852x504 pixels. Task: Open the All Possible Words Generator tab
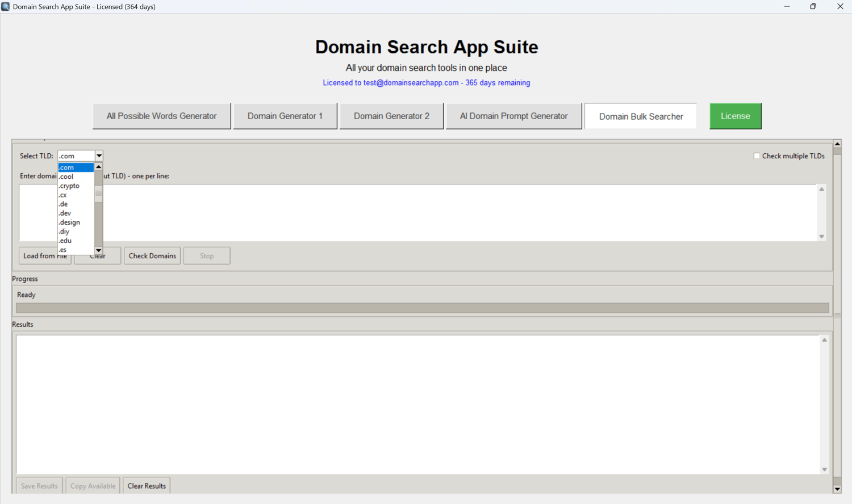pyautogui.click(x=162, y=116)
